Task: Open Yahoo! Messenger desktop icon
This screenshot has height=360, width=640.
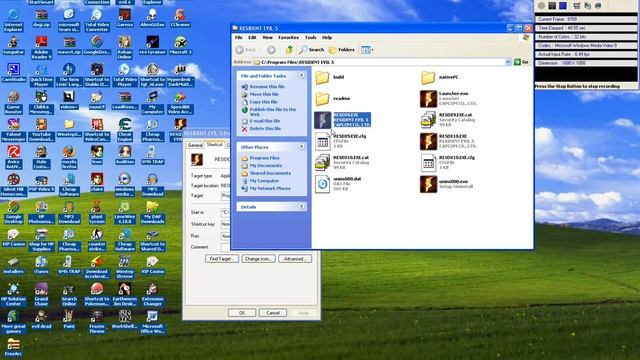Action: pyautogui.click(x=13, y=130)
